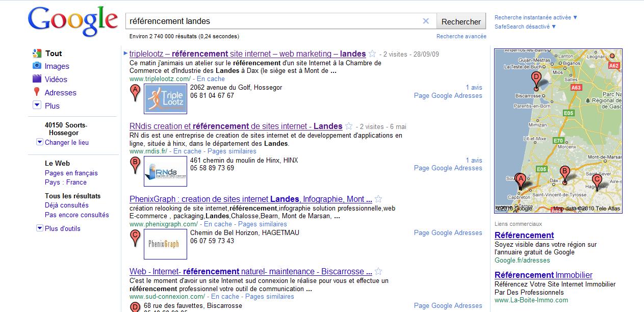Toggle star on PhenixGraph result
The width and height of the screenshot is (644, 312).
[x=379, y=199]
